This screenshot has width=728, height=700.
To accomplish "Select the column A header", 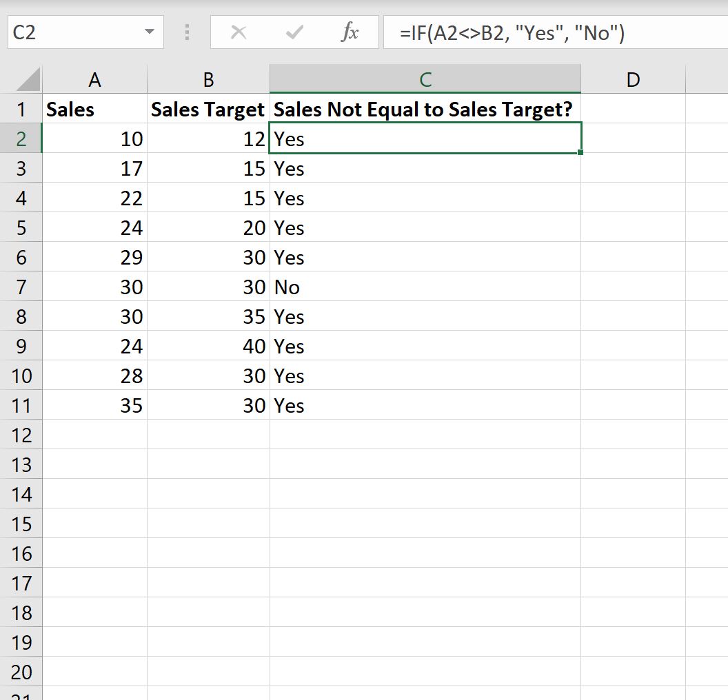I will [94, 79].
